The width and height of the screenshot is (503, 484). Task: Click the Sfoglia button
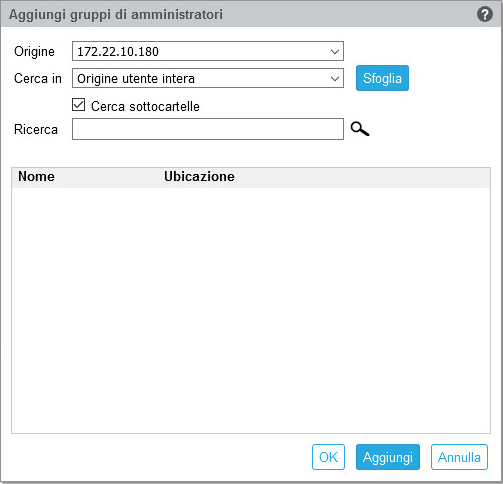382,78
